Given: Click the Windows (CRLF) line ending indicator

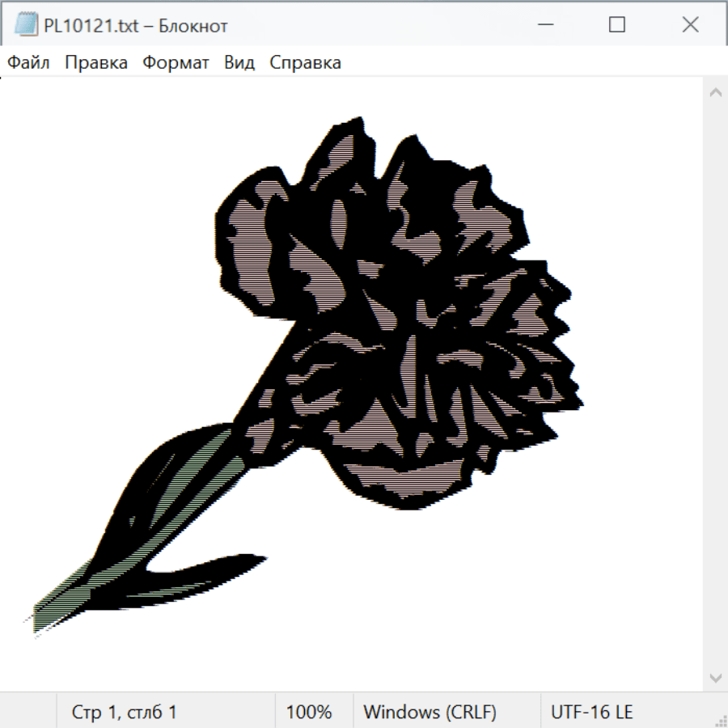Looking at the screenshot, I should coord(430,713).
